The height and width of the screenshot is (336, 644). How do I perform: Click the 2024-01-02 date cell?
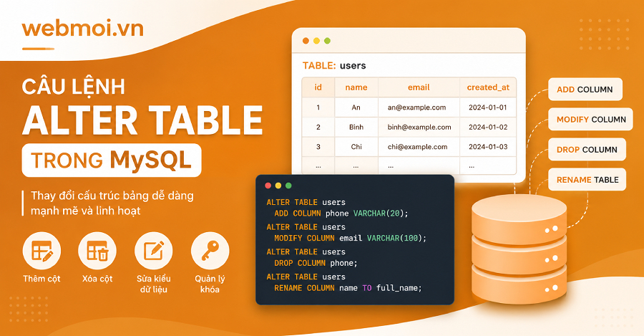coord(488,127)
